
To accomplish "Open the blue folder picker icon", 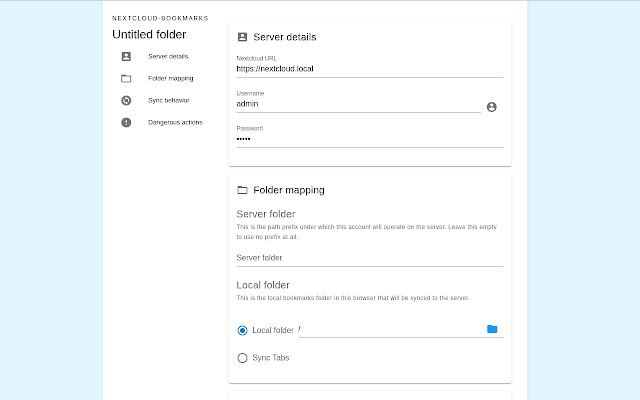I will [491, 329].
